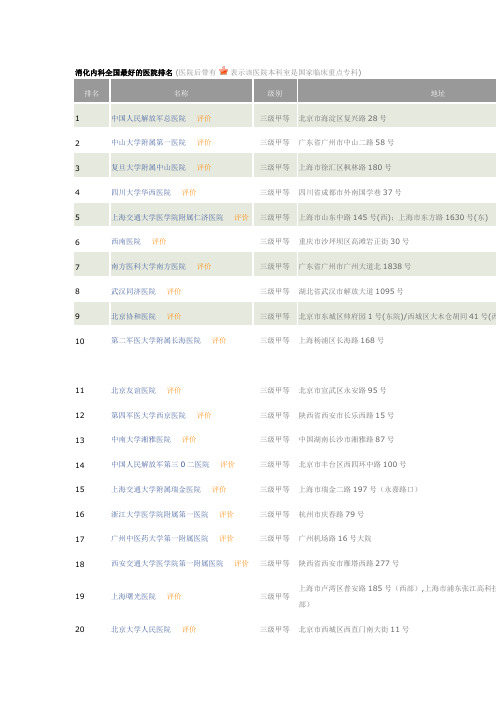Open the 北京大学人民医院 link
496x702 pixels.
tap(141, 629)
